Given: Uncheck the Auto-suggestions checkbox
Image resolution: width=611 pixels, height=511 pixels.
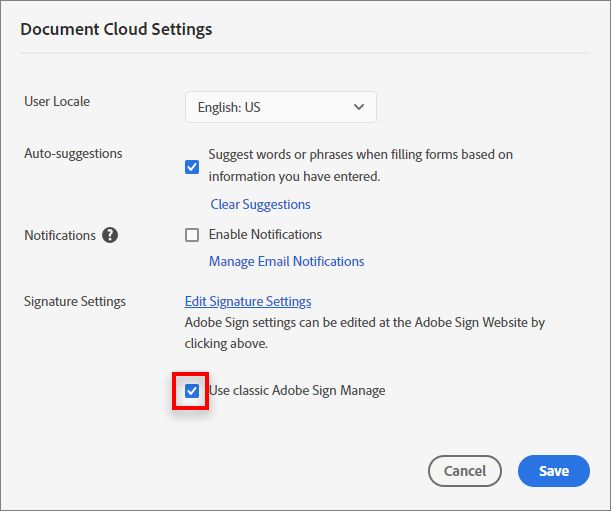Looking at the screenshot, I should pos(192,167).
